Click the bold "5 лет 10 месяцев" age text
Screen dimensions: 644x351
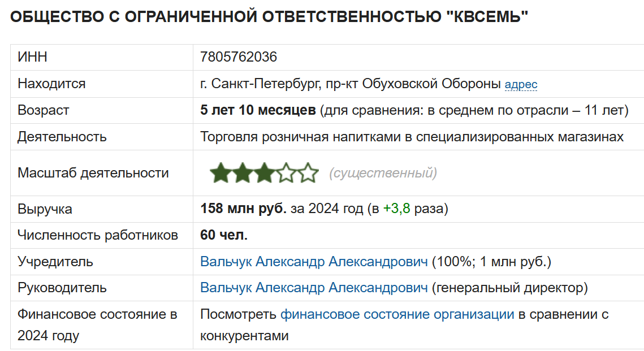[x=258, y=110]
